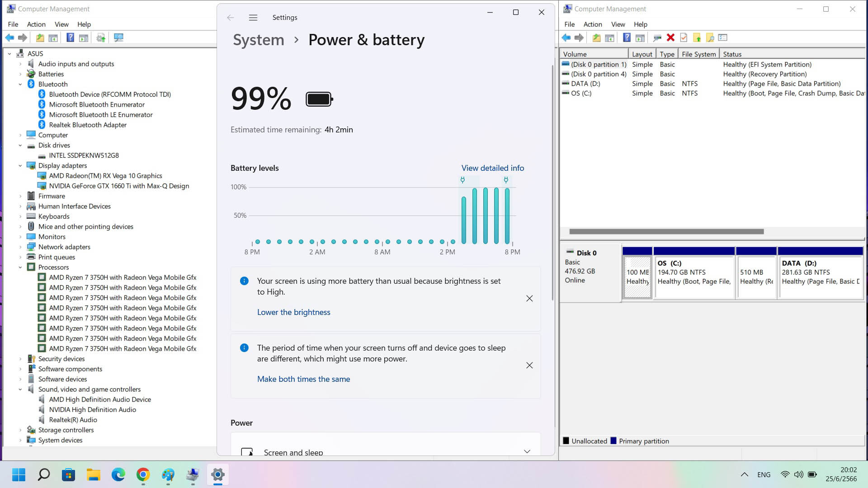Click Lower the brightness link
This screenshot has width=868, height=488.
294,312
